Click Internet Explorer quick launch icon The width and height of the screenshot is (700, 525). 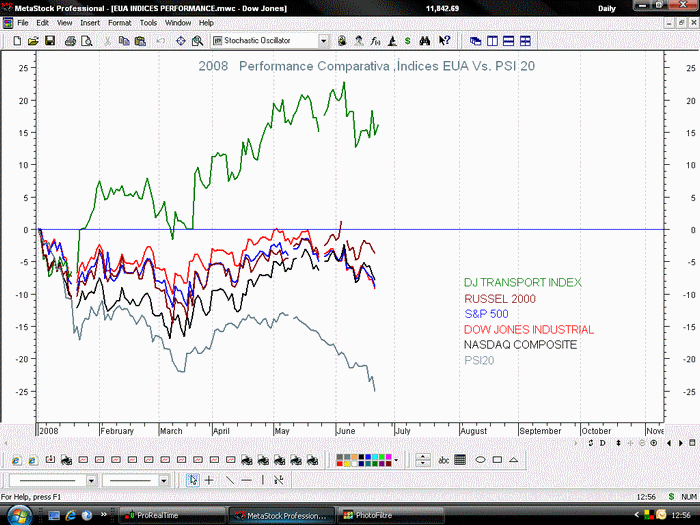coord(71,515)
